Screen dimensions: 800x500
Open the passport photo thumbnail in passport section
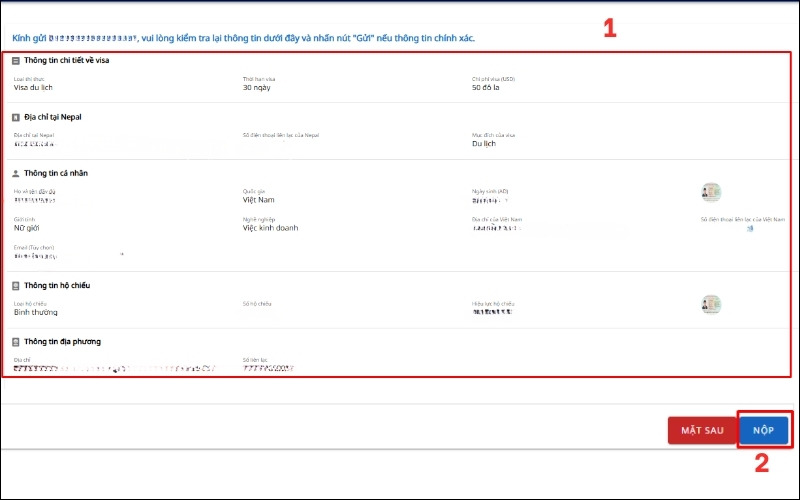tap(711, 305)
